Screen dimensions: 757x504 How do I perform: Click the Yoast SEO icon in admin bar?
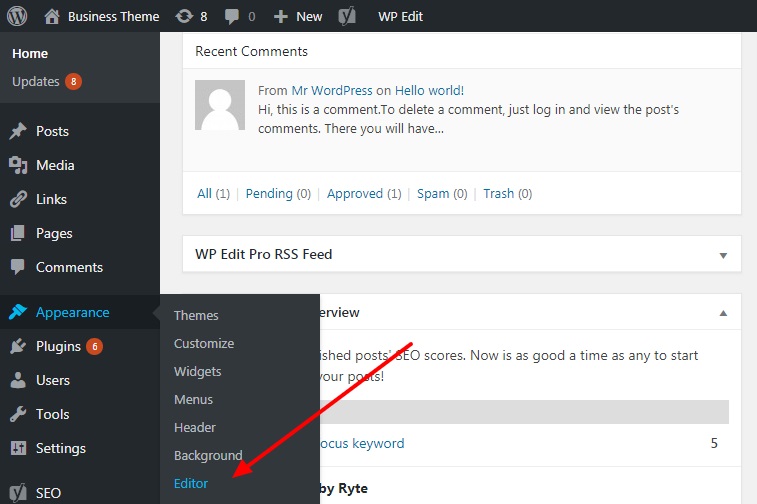[348, 16]
